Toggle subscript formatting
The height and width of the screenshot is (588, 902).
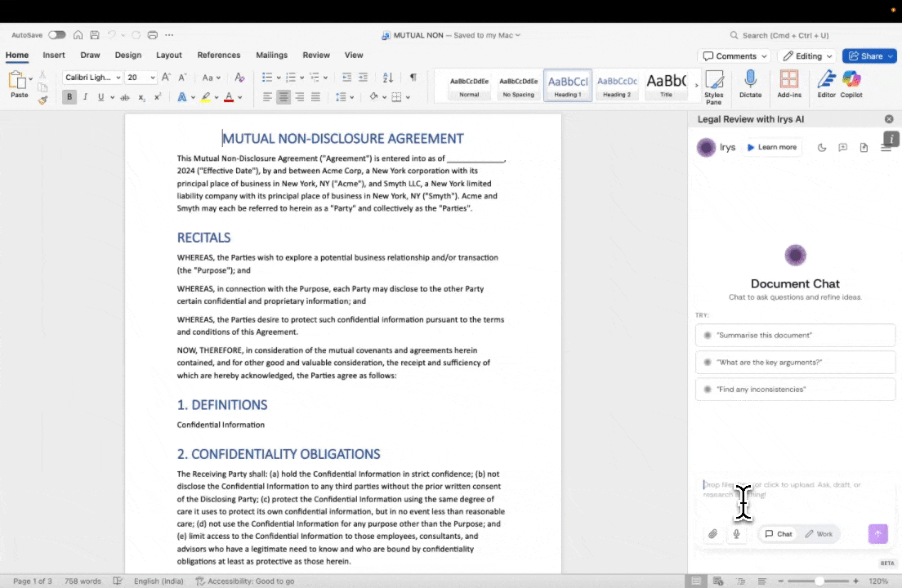[141, 97]
